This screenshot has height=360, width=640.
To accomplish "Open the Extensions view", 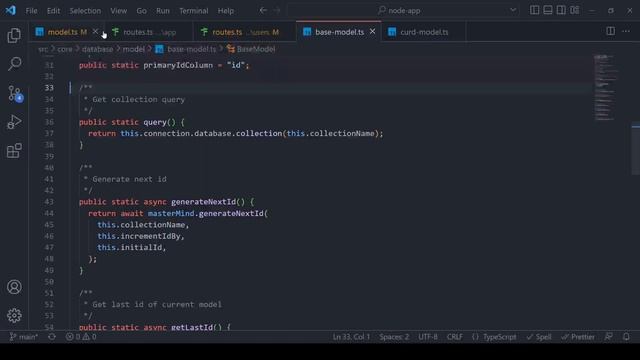I will [x=14, y=151].
